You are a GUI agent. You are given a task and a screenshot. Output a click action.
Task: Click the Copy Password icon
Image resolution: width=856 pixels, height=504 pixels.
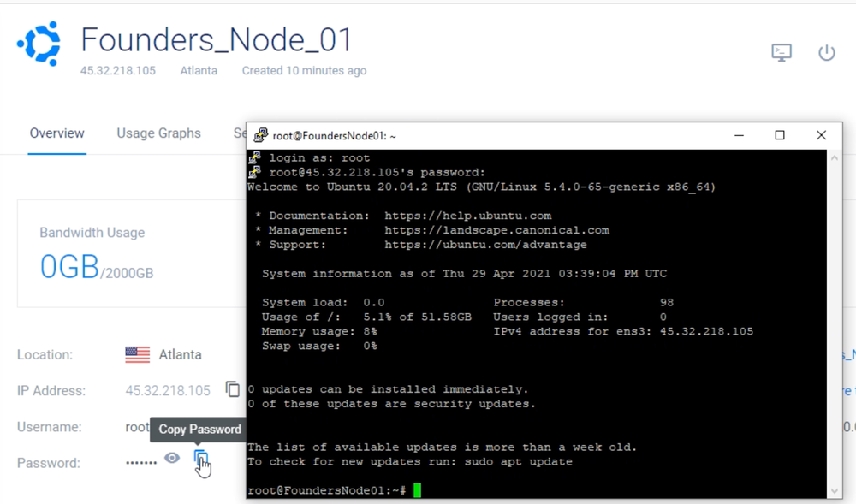click(200, 458)
